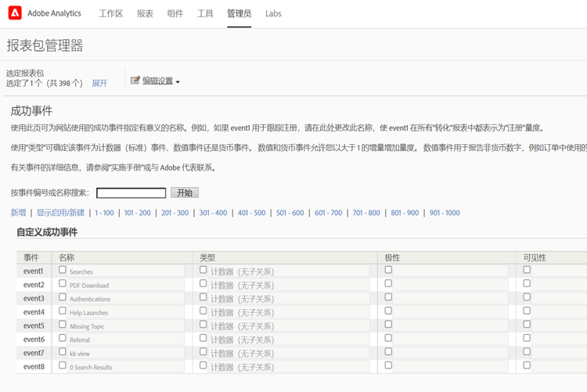This screenshot has width=587, height=392.
Task: Tick the name checkbox for event1 Searches
Action: (63, 270)
